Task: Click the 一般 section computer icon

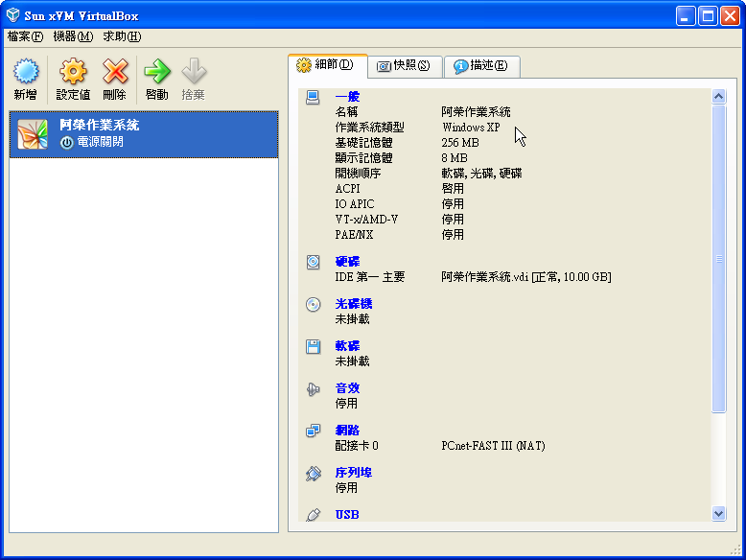Action: [x=313, y=97]
